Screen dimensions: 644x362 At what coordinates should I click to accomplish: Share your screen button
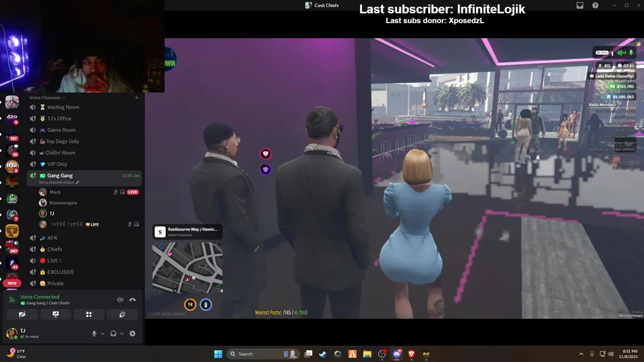tap(55, 314)
